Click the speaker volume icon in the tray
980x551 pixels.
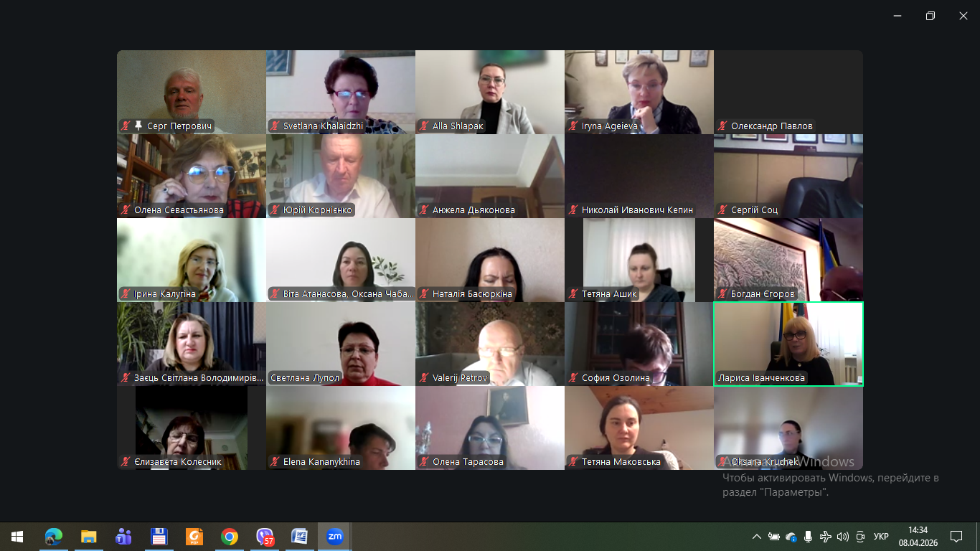(x=843, y=537)
